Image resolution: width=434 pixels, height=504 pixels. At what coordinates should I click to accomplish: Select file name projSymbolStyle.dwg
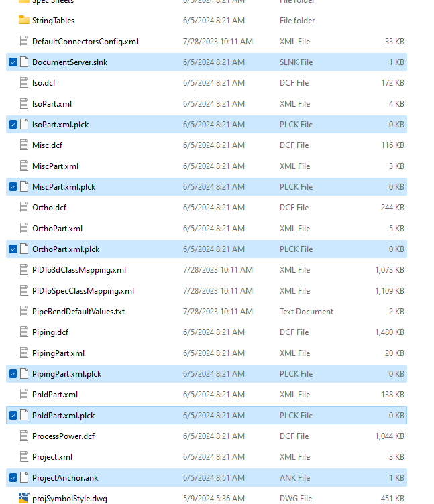[70, 499]
